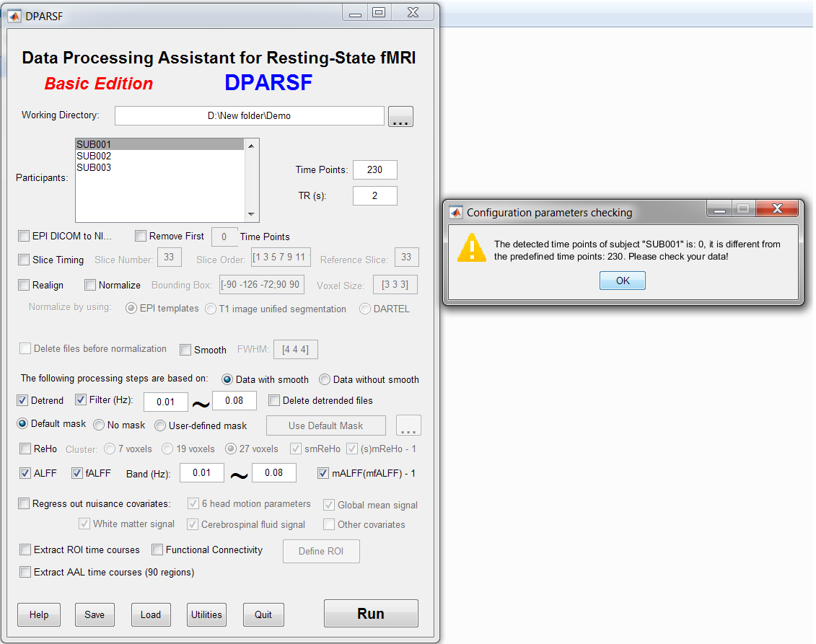The image size is (816, 644).
Task: Check Extract ROI time courses
Action: point(25,550)
